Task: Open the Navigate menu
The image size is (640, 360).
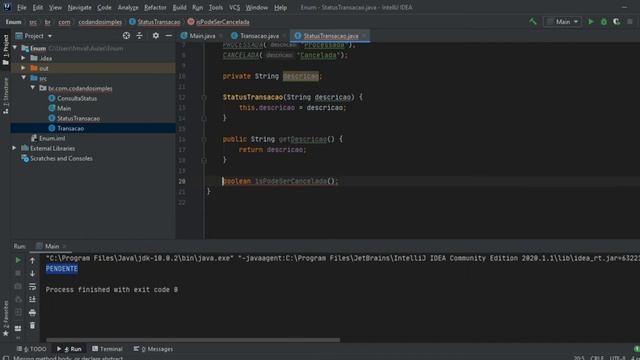Action: (x=79, y=7)
